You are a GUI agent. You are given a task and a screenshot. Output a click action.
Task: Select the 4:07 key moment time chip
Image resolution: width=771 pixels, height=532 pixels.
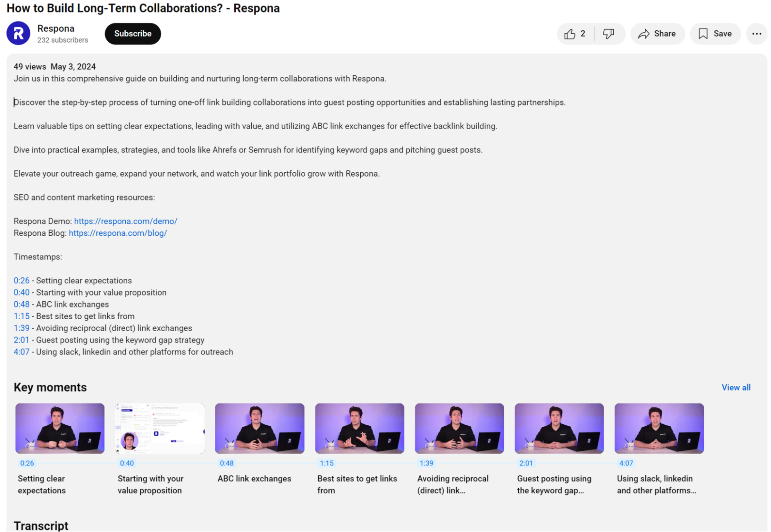(x=626, y=463)
